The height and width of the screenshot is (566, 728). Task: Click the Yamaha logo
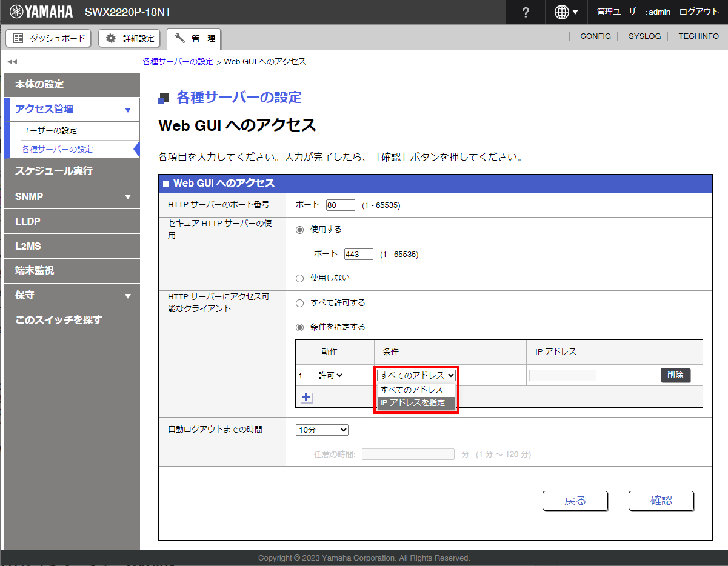tap(41, 12)
